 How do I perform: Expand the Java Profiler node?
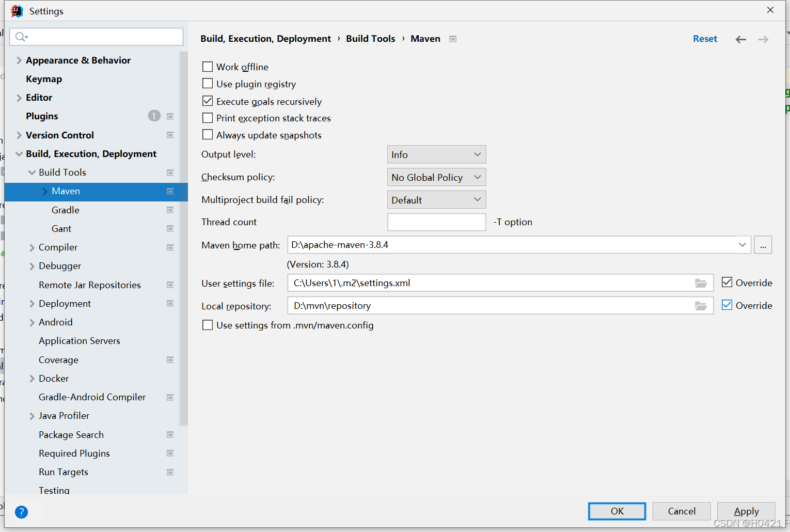point(32,416)
